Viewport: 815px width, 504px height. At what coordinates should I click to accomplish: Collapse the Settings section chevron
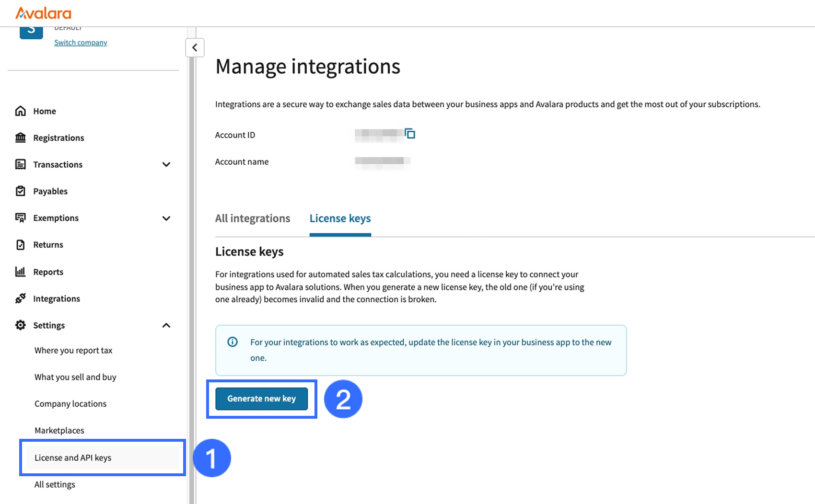coord(166,325)
